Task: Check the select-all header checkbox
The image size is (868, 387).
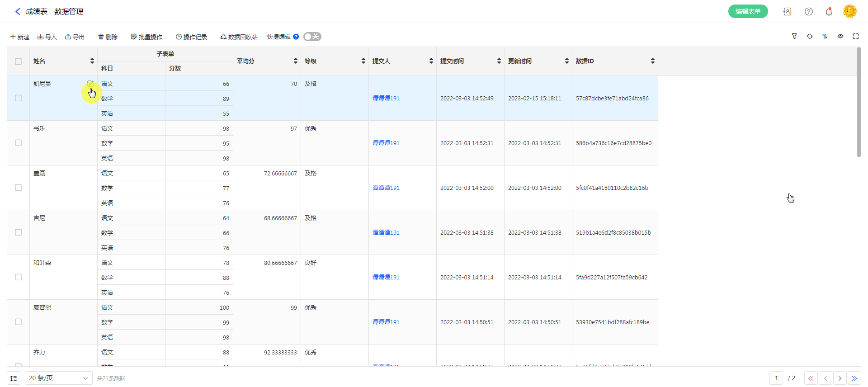Action: pyautogui.click(x=19, y=61)
